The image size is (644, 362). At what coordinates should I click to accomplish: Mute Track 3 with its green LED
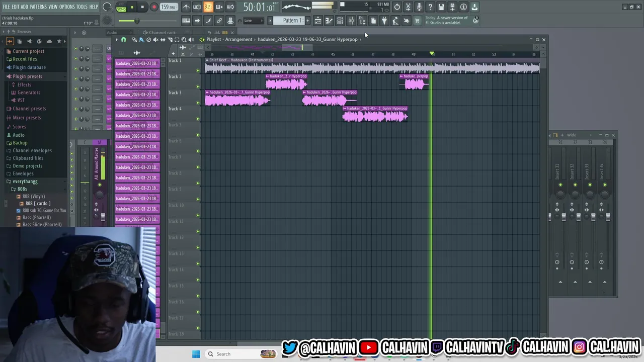click(198, 103)
